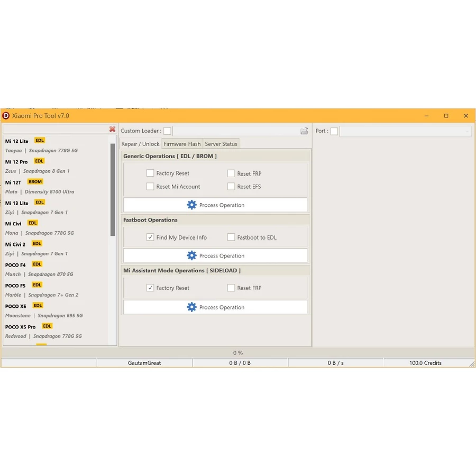Open the Server Status tab
Viewport: 476px width, 476px height.
click(x=221, y=144)
